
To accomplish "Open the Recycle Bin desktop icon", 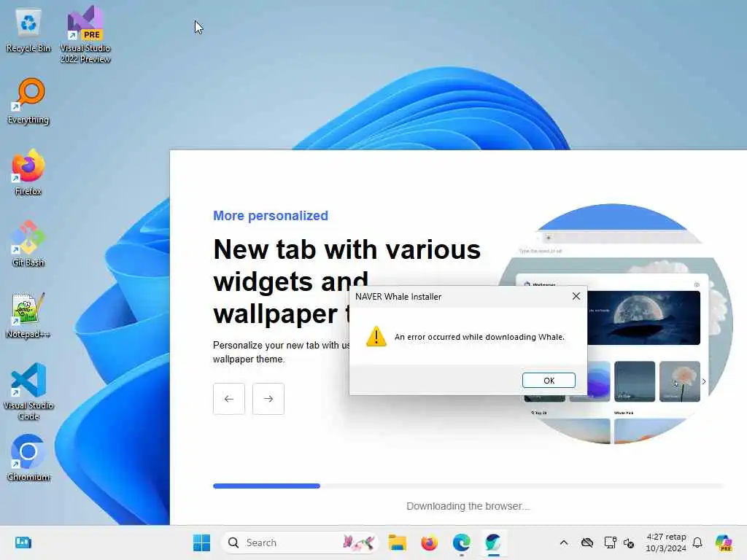I will click(28, 29).
